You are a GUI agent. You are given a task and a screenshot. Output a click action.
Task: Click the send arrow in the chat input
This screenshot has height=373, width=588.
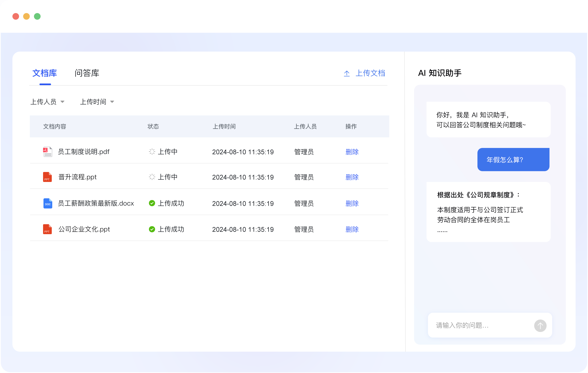pos(541,325)
